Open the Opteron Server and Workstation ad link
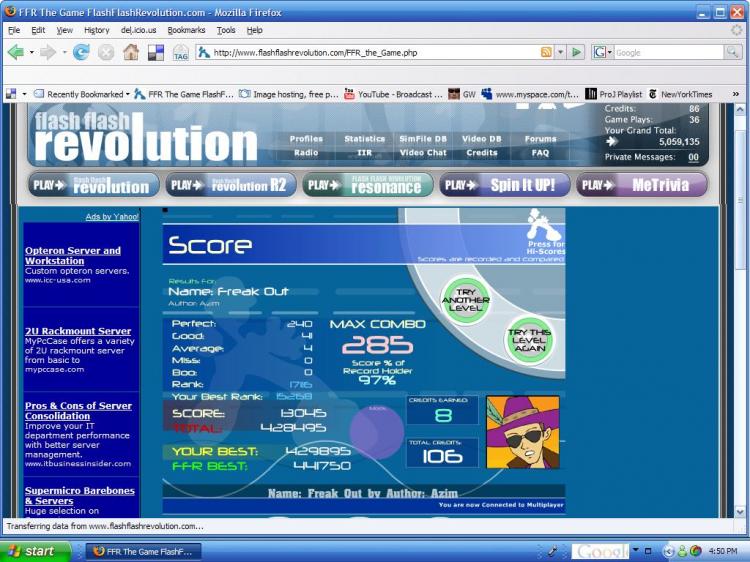Image resolution: width=750 pixels, height=562 pixels. 73,255
